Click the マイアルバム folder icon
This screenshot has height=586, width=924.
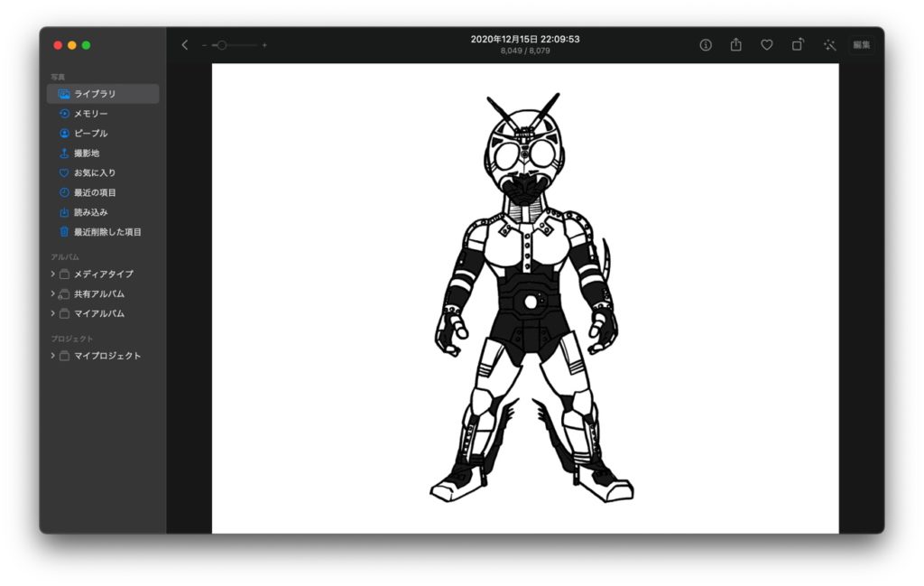coord(64,313)
